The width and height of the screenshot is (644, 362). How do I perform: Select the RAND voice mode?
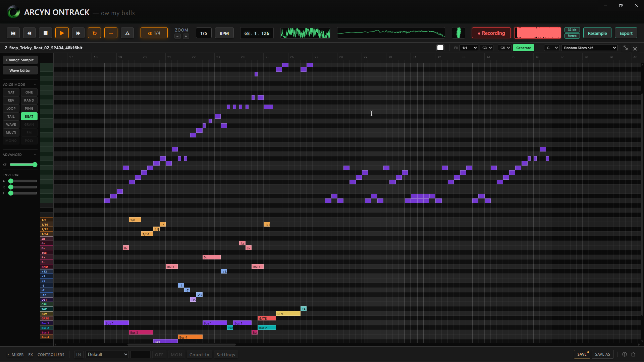point(29,100)
